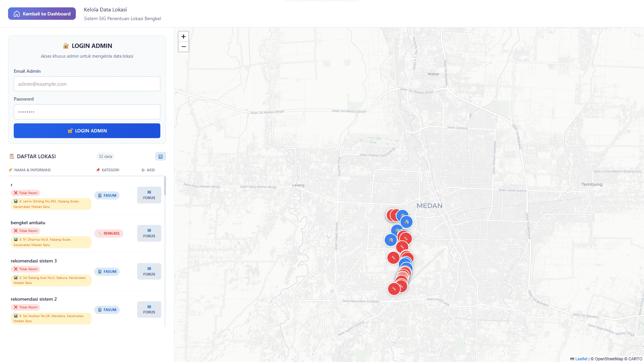
Task: Click the home icon in Kembali ke Dashboard
Action: (17, 14)
